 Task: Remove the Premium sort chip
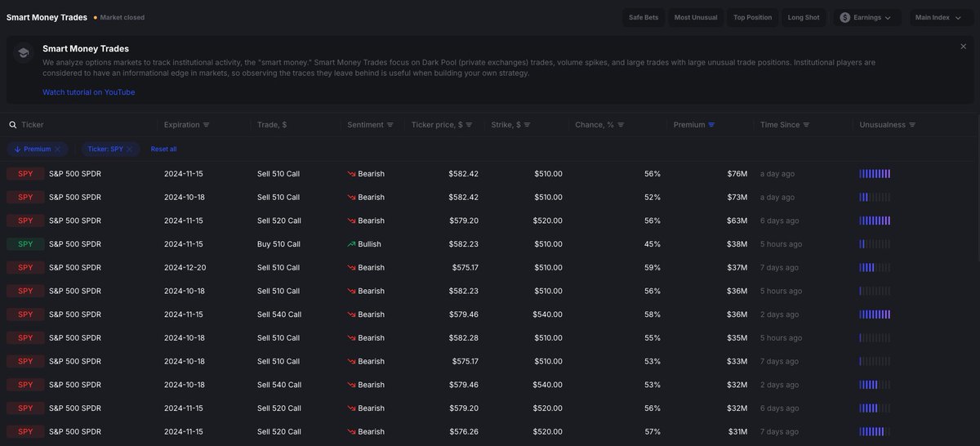(x=57, y=149)
